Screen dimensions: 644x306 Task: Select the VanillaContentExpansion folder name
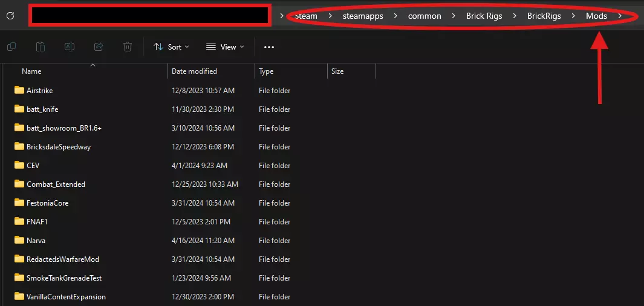tap(66, 296)
